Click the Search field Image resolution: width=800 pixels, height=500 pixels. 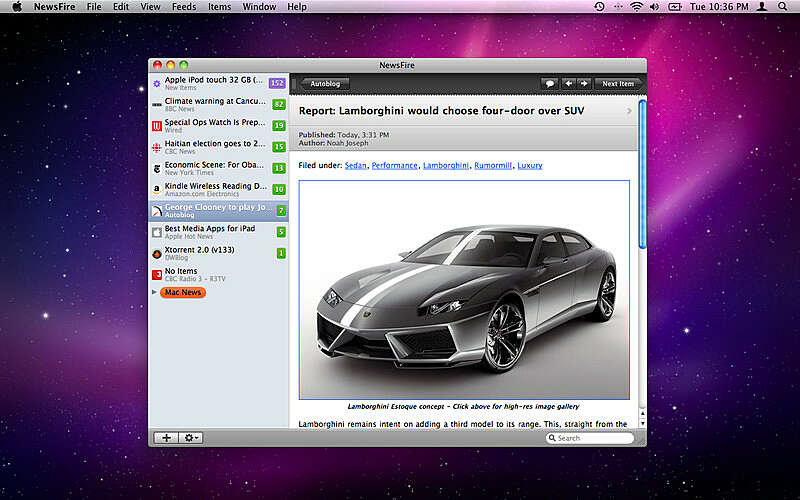589,438
